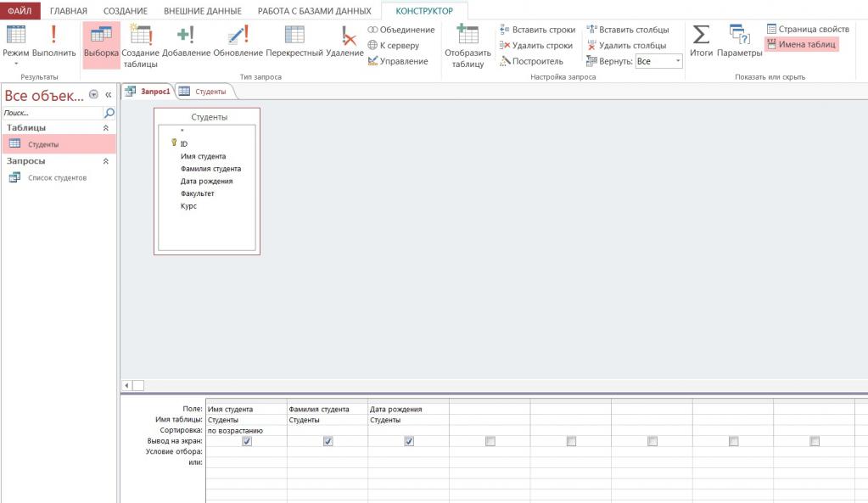Uncheck display for Фамилия студента column

(x=328, y=441)
